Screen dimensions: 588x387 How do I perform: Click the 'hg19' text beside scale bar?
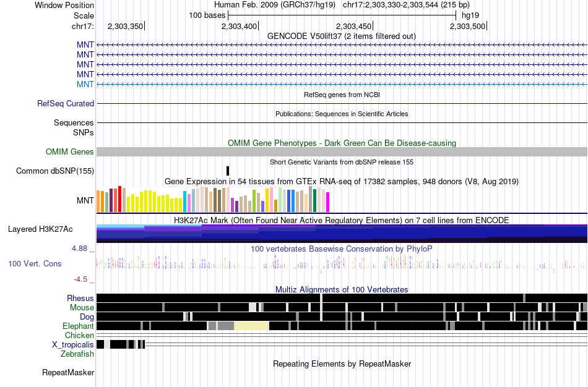click(x=470, y=15)
